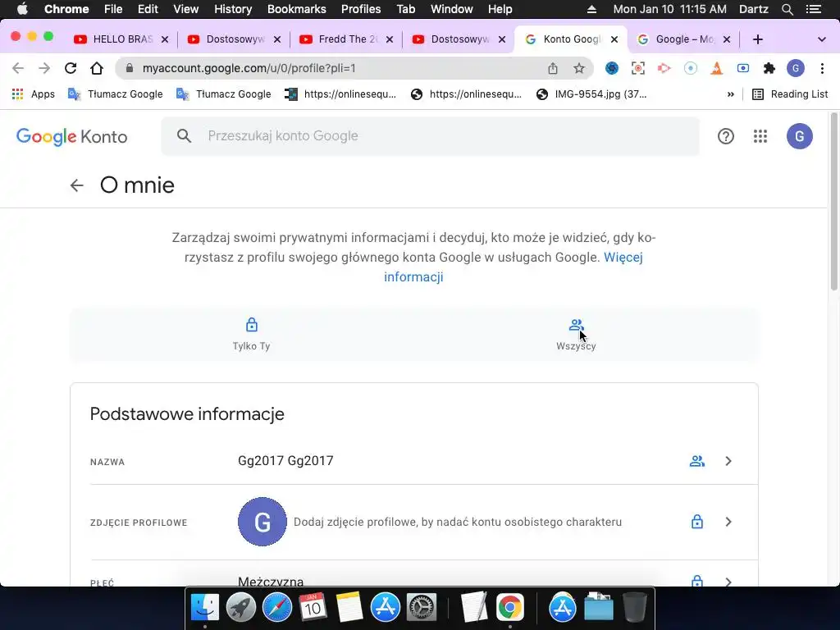Click the VLC cone extension icon
This screenshot has height=630, width=840.
[717, 68]
